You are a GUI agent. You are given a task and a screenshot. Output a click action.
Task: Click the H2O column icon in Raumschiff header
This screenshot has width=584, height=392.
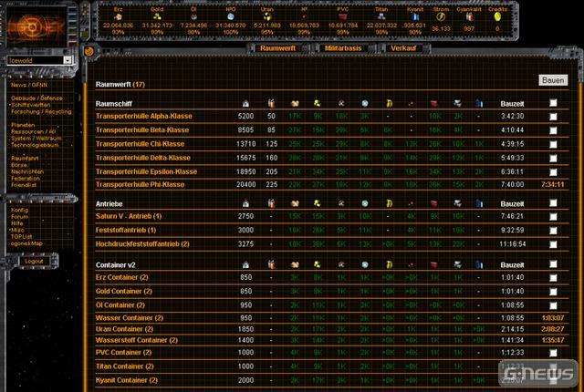click(x=365, y=104)
